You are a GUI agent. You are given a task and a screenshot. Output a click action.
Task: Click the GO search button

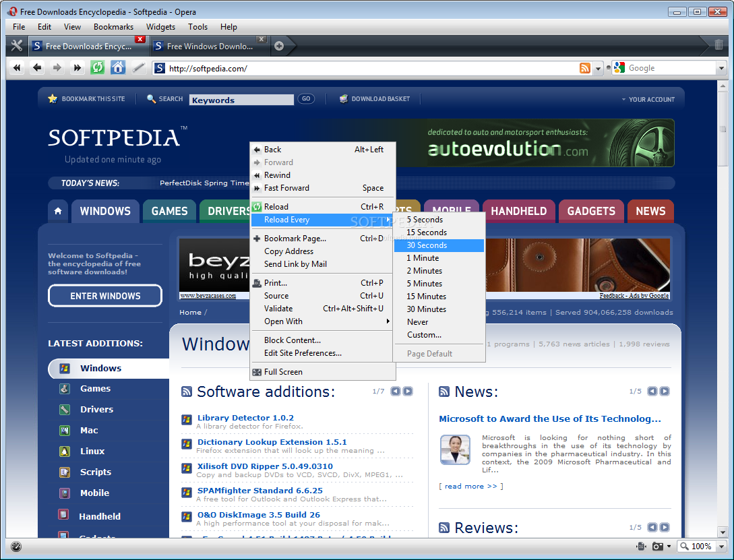(306, 98)
